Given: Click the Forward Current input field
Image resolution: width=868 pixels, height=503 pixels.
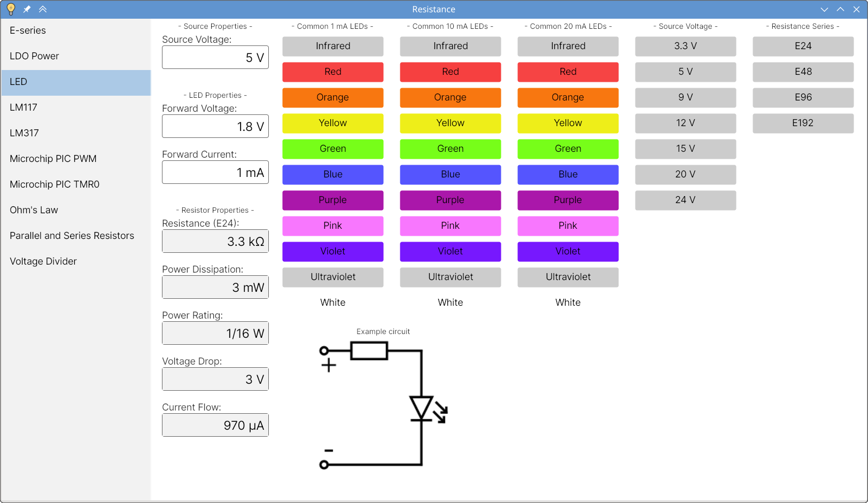Looking at the screenshot, I should (215, 173).
